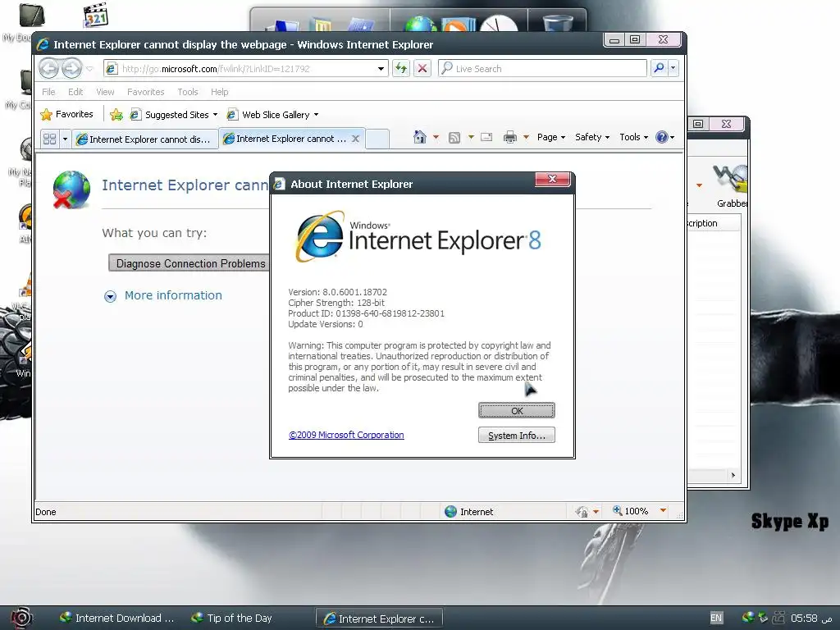Open the recent pages dropdown arrow
840x630 pixels.
(89, 69)
